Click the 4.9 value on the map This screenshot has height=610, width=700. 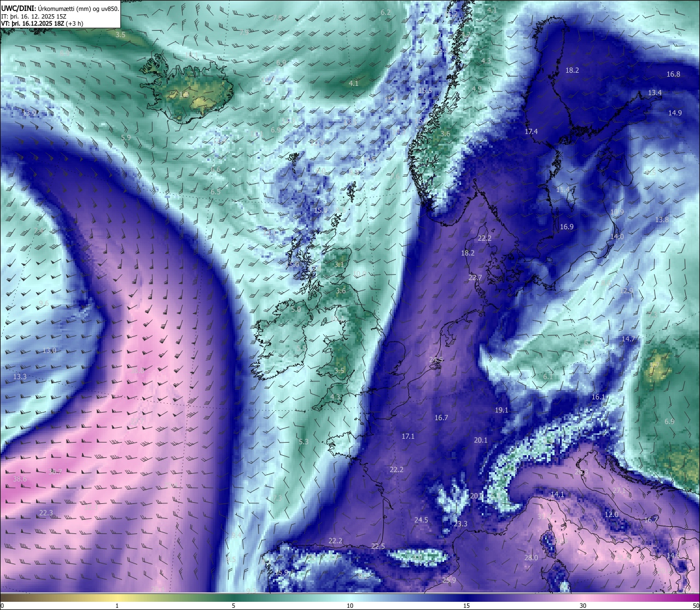point(476,89)
